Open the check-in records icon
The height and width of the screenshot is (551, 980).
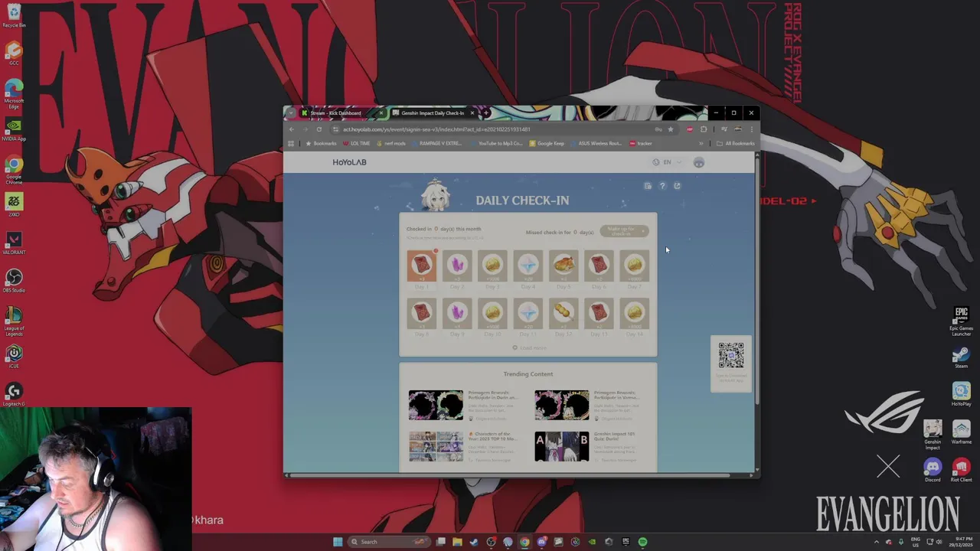tap(648, 186)
